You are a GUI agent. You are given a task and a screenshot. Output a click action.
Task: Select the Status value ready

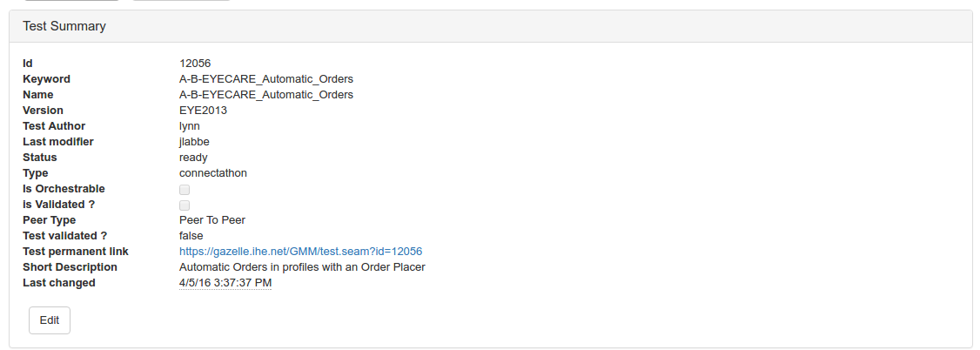click(x=193, y=158)
